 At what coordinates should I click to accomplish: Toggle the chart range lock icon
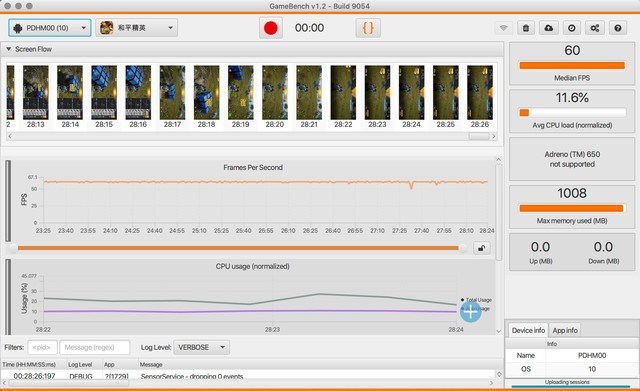[482, 248]
